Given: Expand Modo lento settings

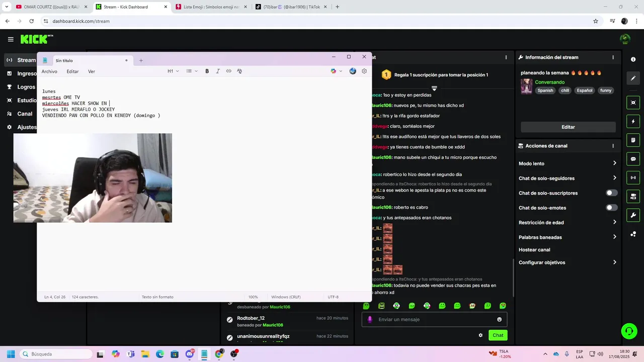Looking at the screenshot, I should [568, 163].
